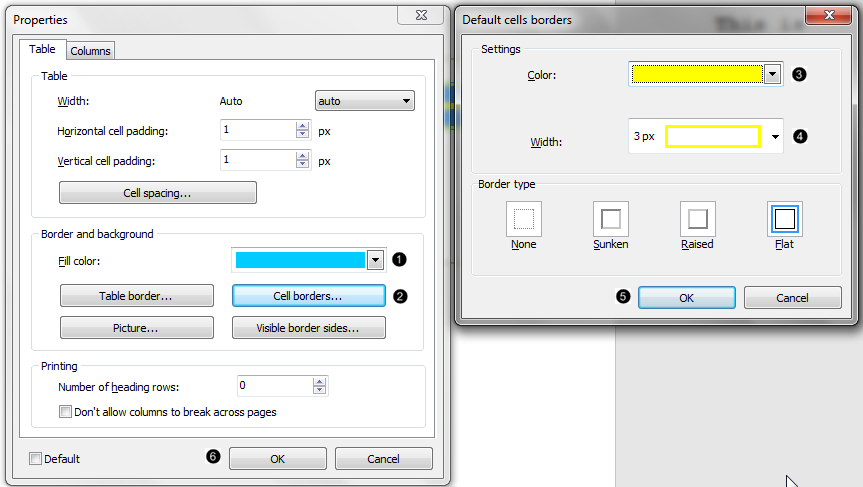The image size is (863, 487).
Task: Increase horizontal cell padding with up arrow
Action: click(x=302, y=125)
